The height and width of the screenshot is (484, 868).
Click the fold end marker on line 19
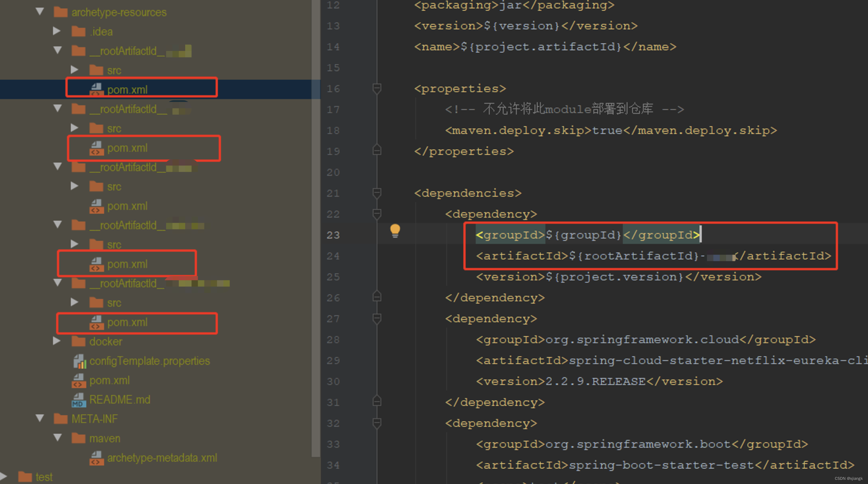377,150
